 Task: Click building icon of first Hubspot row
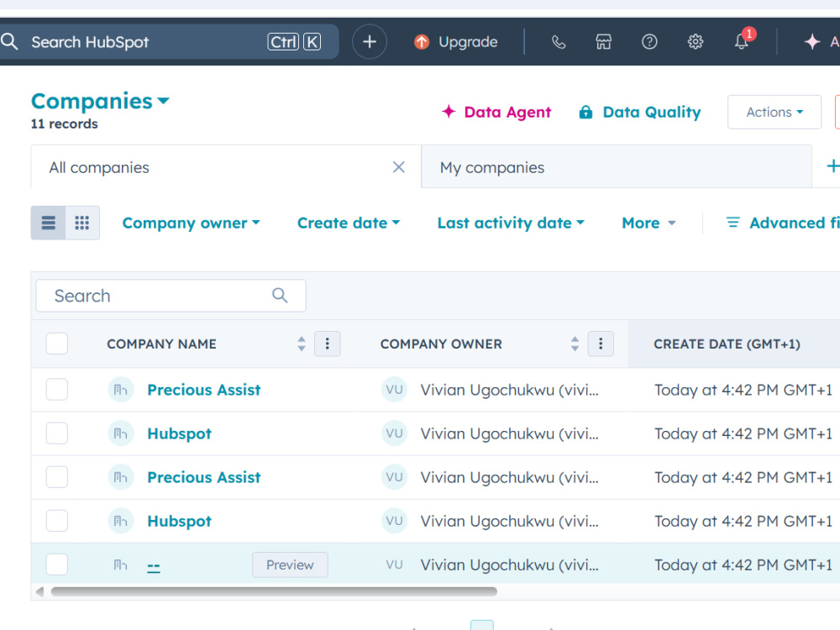tap(120, 433)
